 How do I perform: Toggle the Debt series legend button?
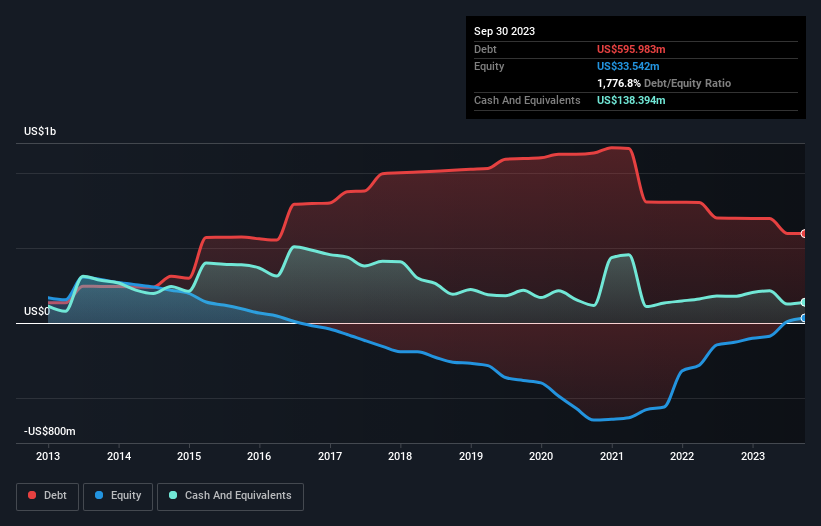click(x=47, y=496)
